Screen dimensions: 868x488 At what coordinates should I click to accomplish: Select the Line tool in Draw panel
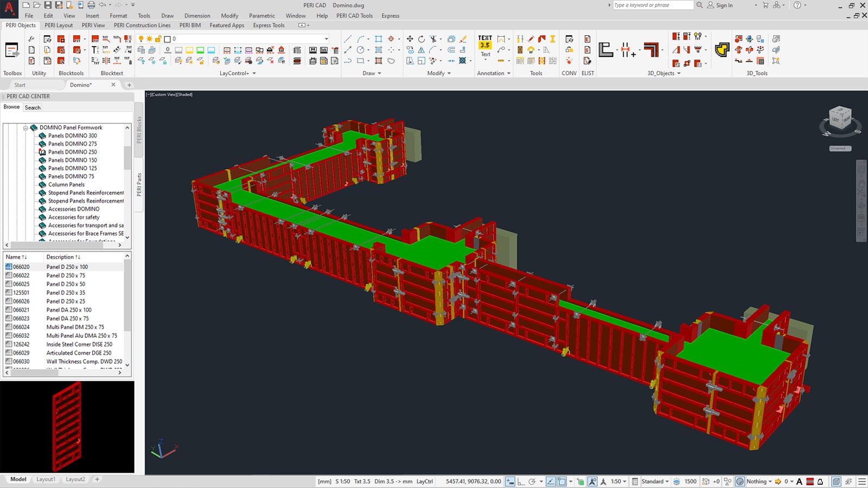point(348,39)
